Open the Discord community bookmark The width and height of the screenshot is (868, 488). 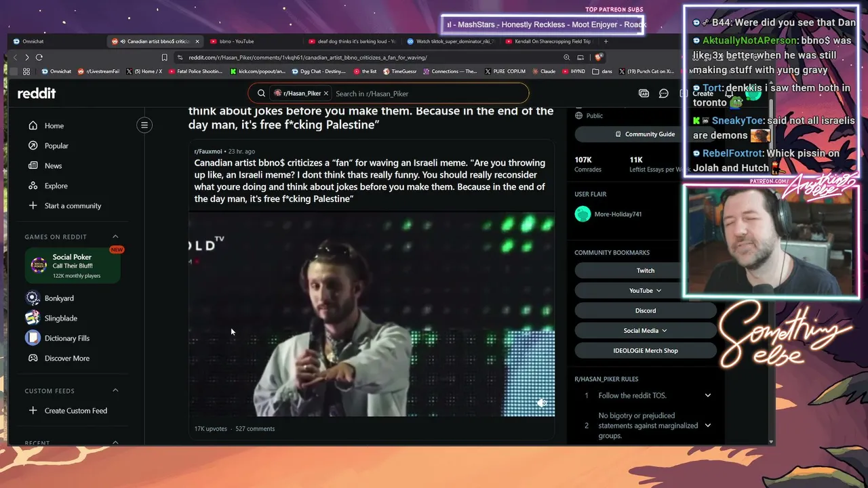point(646,310)
